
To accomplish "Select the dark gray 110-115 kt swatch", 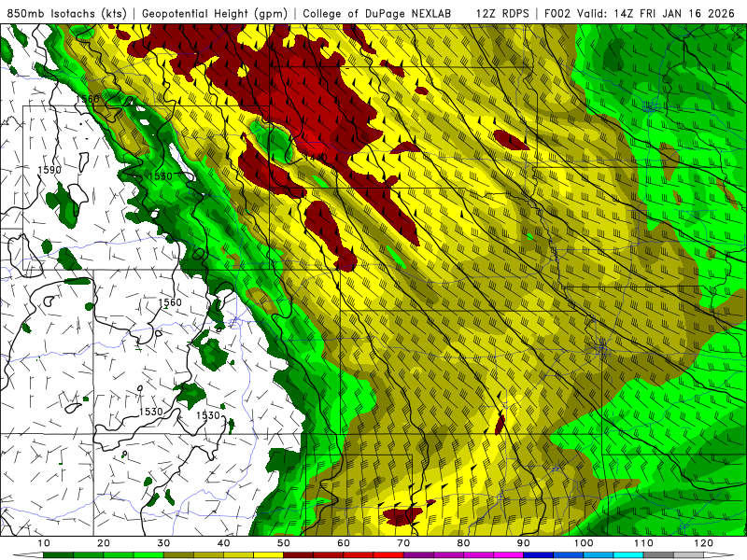I will (x=658, y=555).
